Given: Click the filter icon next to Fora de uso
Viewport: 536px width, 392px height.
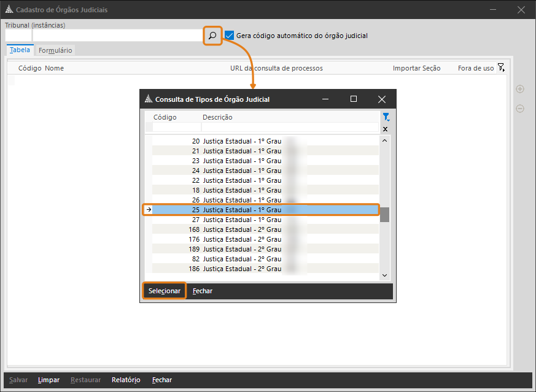Looking at the screenshot, I should pyautogui.click(x=501, y=68).
